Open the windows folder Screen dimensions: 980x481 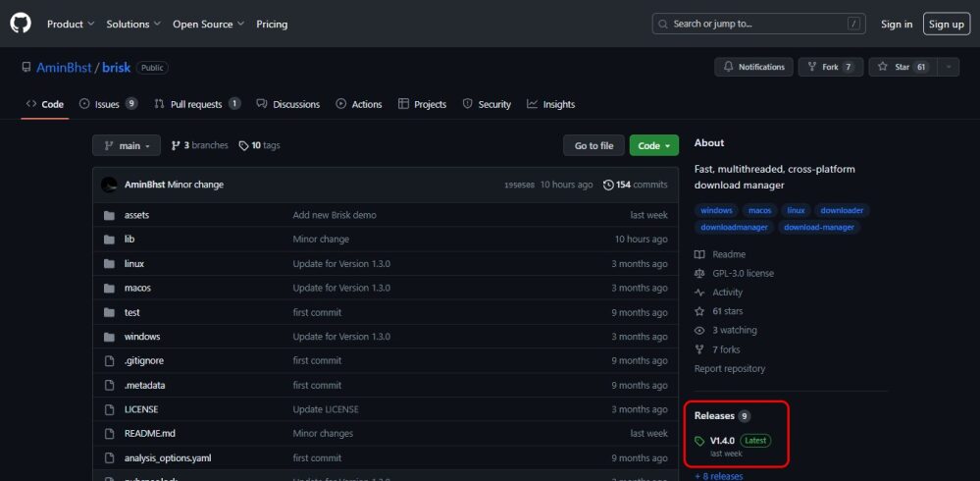click(142, 337)
